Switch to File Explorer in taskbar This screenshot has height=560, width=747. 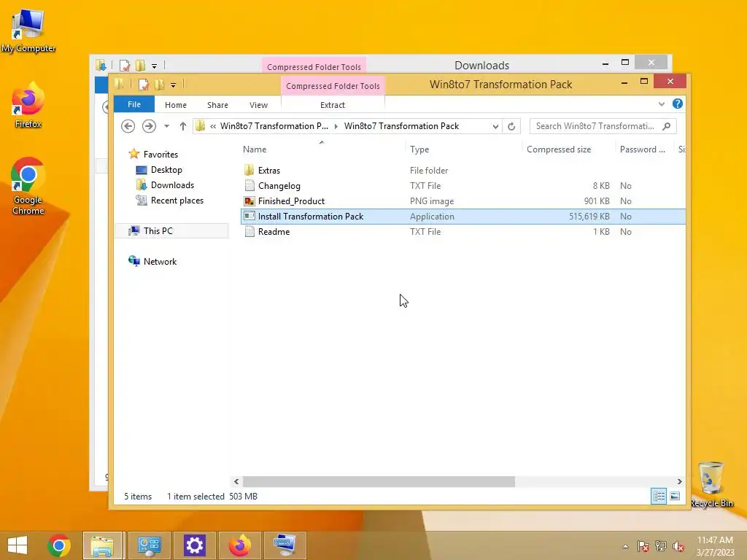click(103, 545)
